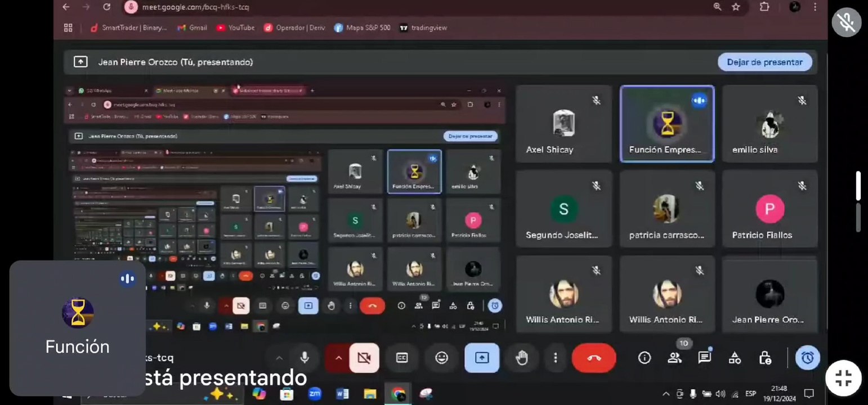
Task: Click the ESP language indicator
Action: (750, 394)
